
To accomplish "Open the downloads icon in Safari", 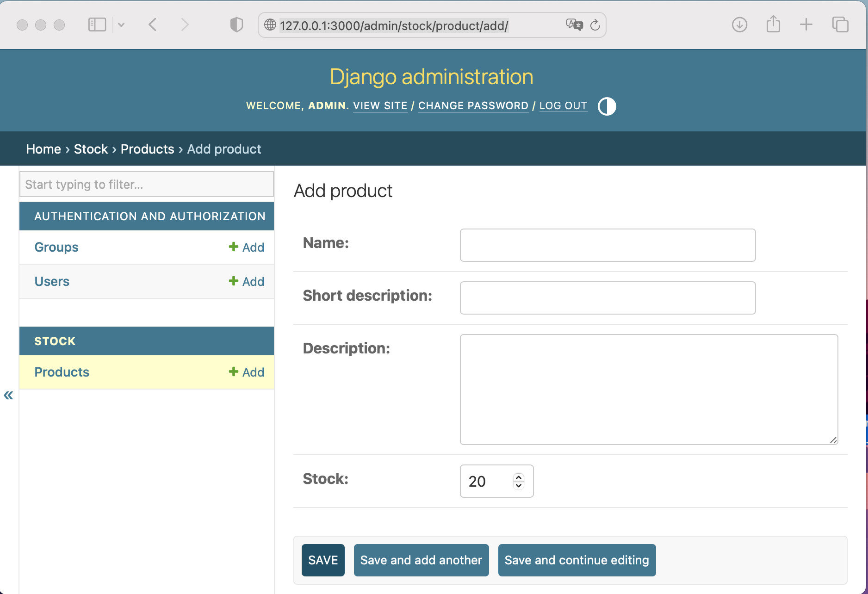I will [739, 25].
